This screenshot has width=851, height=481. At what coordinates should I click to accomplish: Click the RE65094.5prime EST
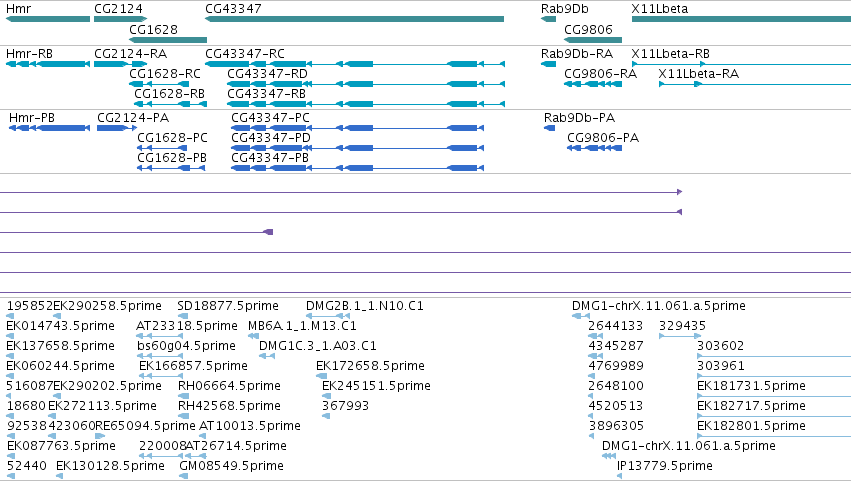pos(100,436)
